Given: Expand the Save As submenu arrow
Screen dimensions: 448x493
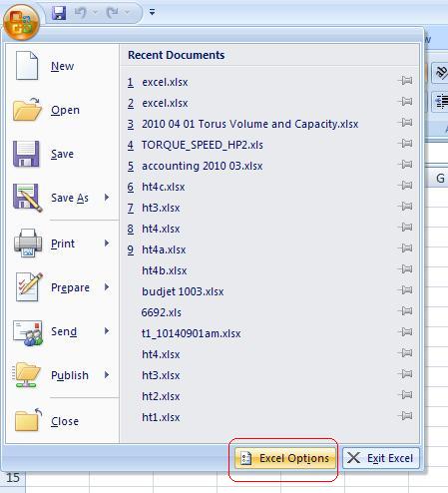Looking at the screenshot, I should (107, 198).
